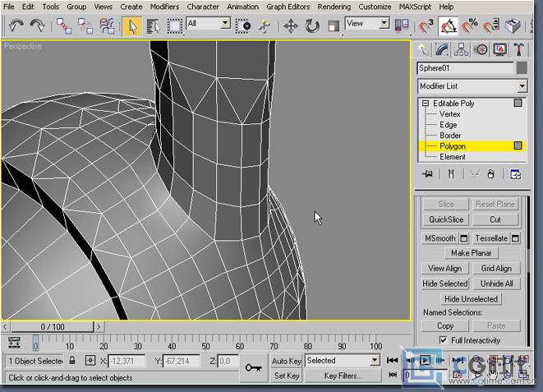Toggle the Full Interactivity checkbox
This screenshot has height=392, width=543.
[443, 340]
